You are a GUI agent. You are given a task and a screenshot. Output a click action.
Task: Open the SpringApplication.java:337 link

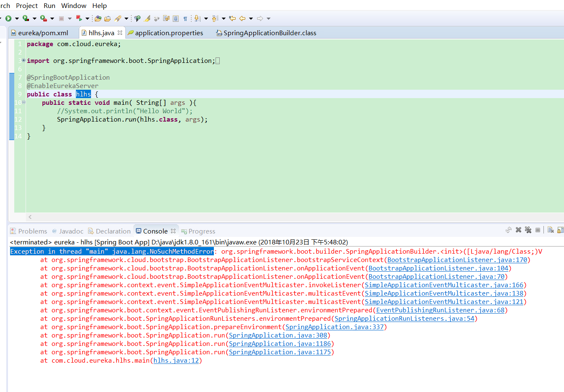[x=335, y=327]
